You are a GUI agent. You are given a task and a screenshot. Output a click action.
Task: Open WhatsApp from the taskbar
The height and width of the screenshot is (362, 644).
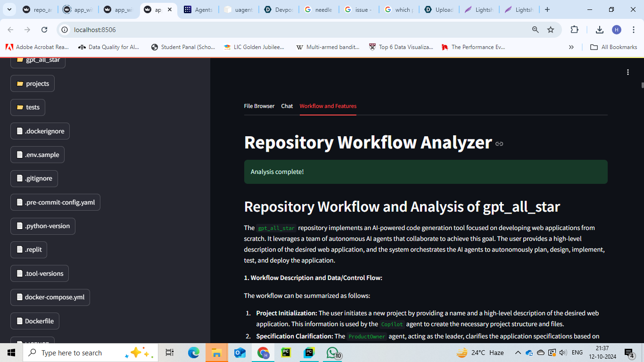[x=333, y=353]
